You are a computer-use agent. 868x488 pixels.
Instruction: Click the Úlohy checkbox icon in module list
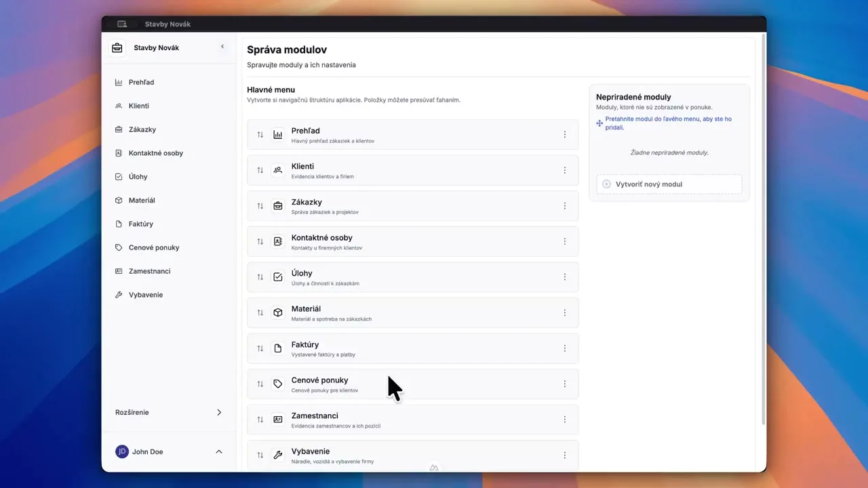point(277,277)
